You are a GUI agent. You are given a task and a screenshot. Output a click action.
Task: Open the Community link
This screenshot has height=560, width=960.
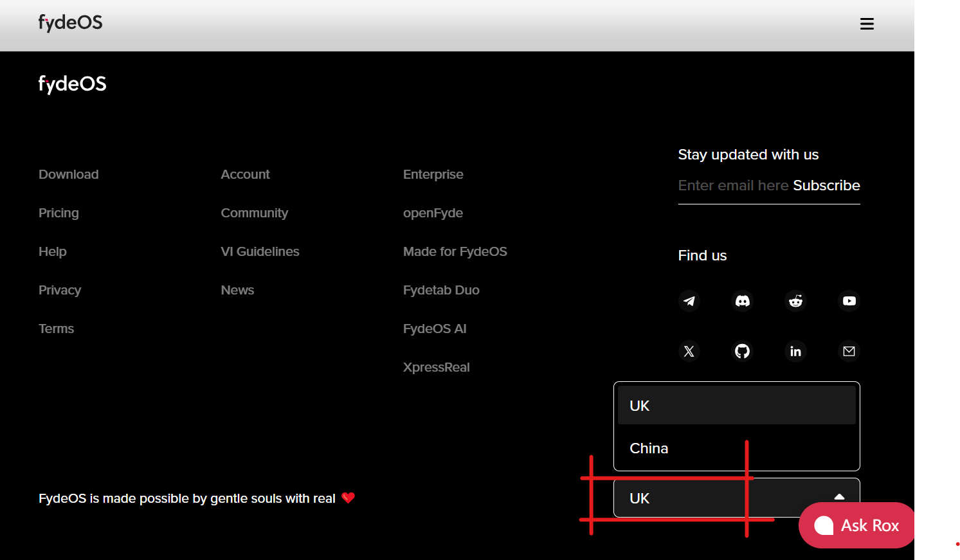(254, 213)
